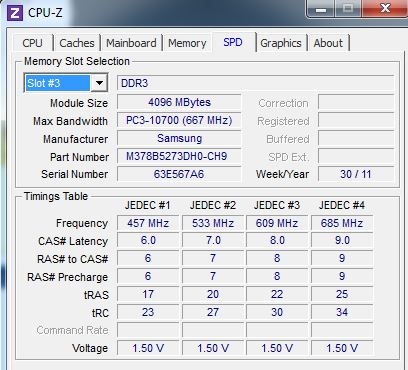Click the Samsung manufacturer value
Image resolution: width=408 pixels, height=370 pixels.
click(x=179, y=138)
